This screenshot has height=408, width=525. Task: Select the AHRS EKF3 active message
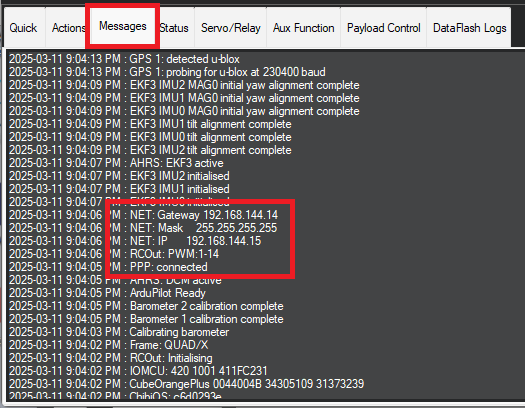click(x=116, y=163)
